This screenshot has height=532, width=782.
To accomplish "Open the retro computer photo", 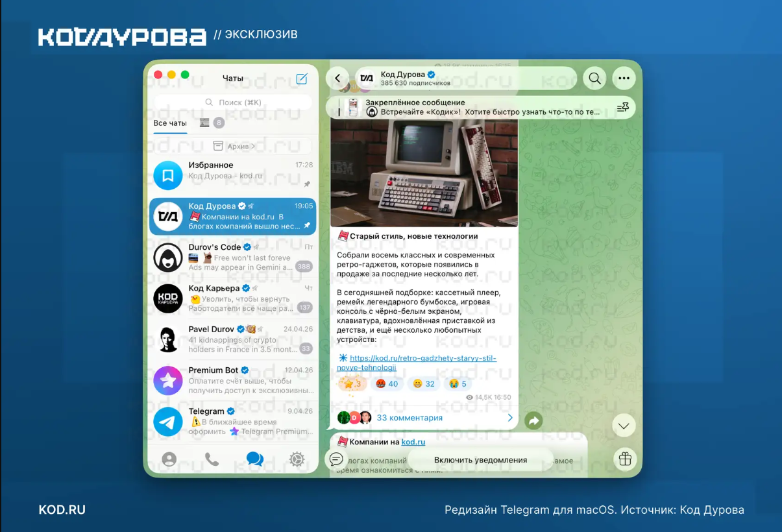I will pyautogui.click(x=424, y=172).
